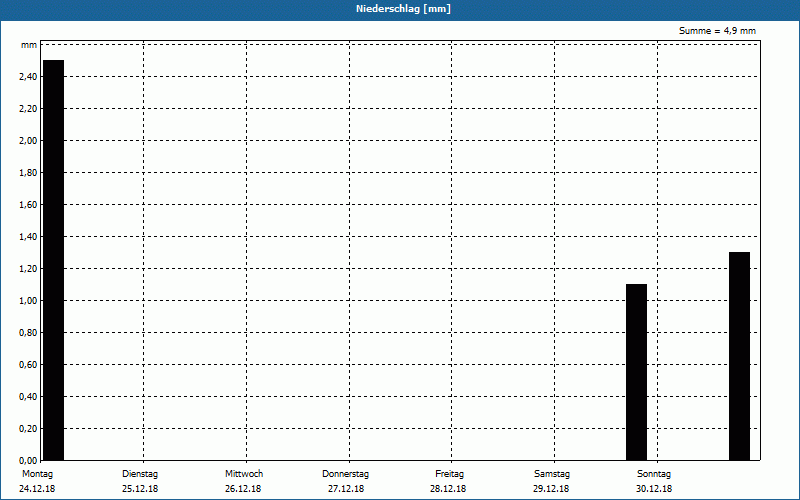The width and height of the screenshot is (800, 500).
Task: Click the 1,00 y-axis value
Action: pyautogui.click(x=28, y=301)
